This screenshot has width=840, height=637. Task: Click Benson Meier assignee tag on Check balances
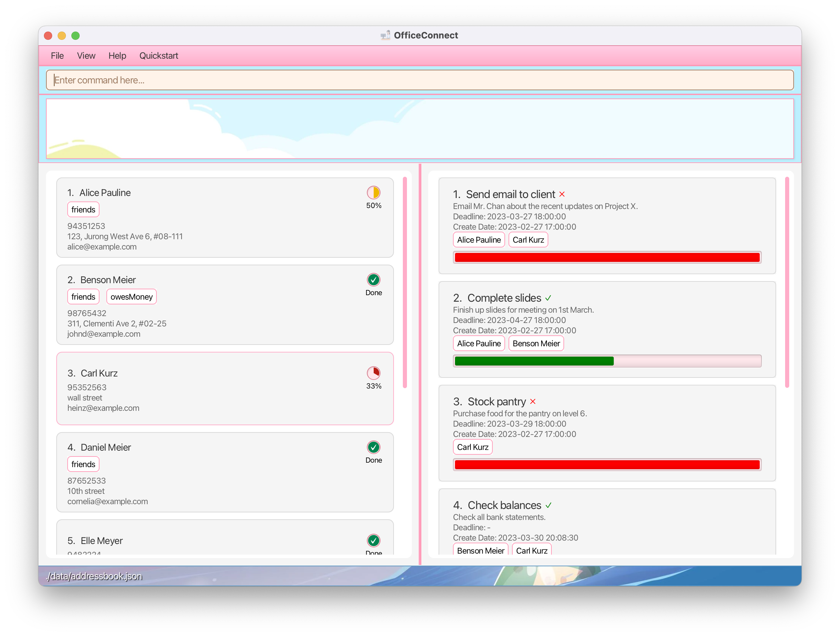481,549
